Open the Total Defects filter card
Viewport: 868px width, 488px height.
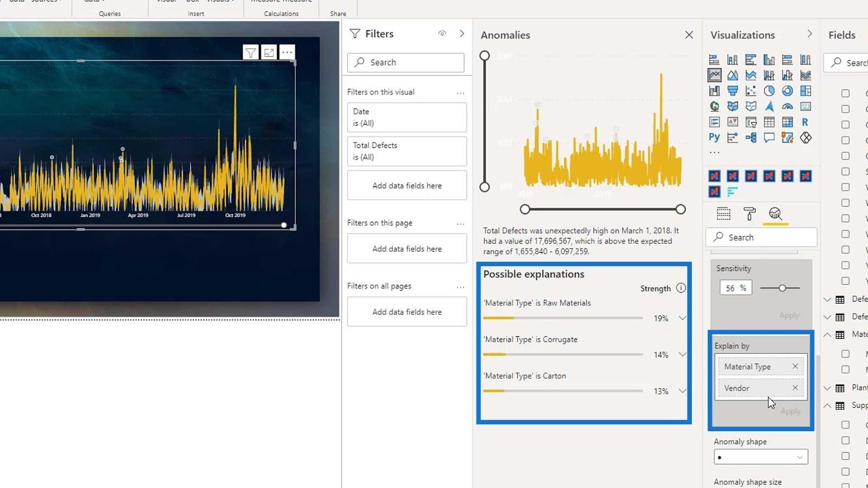(407, 151)
